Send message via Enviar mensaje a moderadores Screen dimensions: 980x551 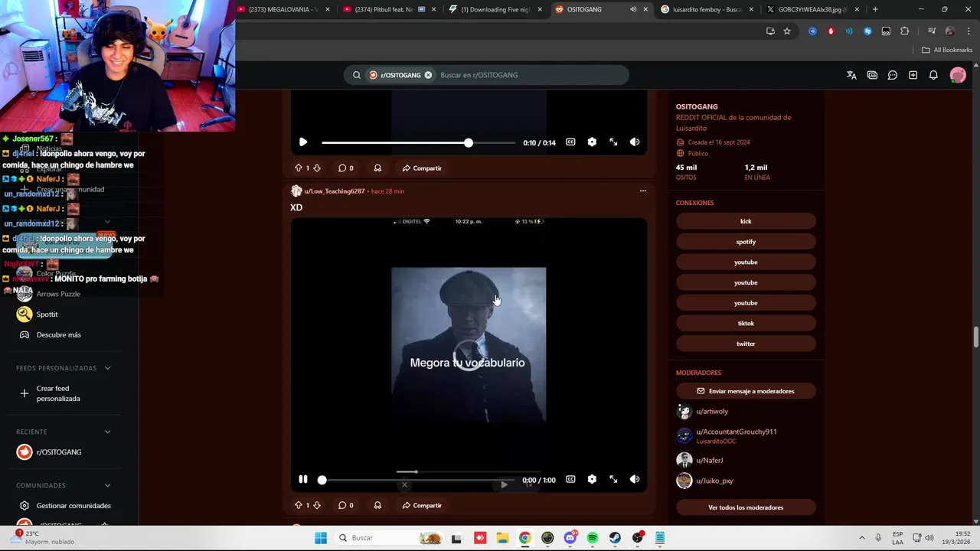(x=746, y=391)
